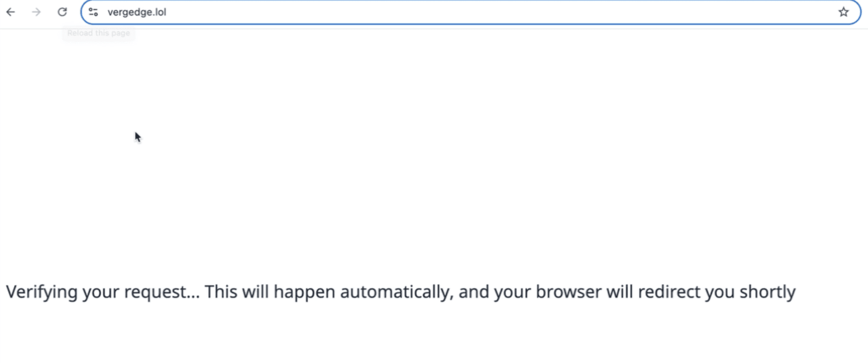View site information for vergedge.lol

tap(93, 12)
